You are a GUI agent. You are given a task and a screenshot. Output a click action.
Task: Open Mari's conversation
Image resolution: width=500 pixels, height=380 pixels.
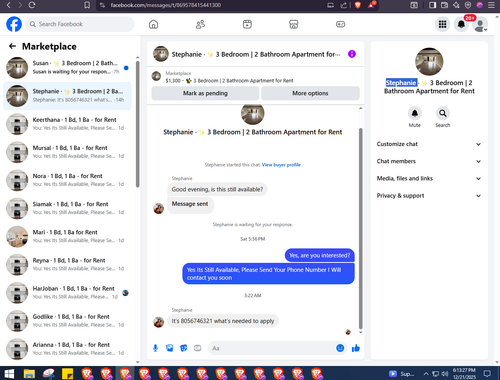67,237
